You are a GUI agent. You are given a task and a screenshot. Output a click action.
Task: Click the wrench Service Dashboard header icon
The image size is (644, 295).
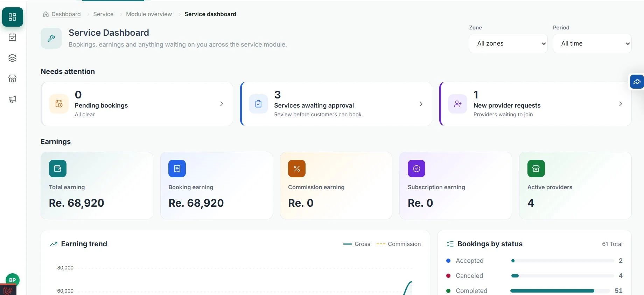click(x=51, y=38)
